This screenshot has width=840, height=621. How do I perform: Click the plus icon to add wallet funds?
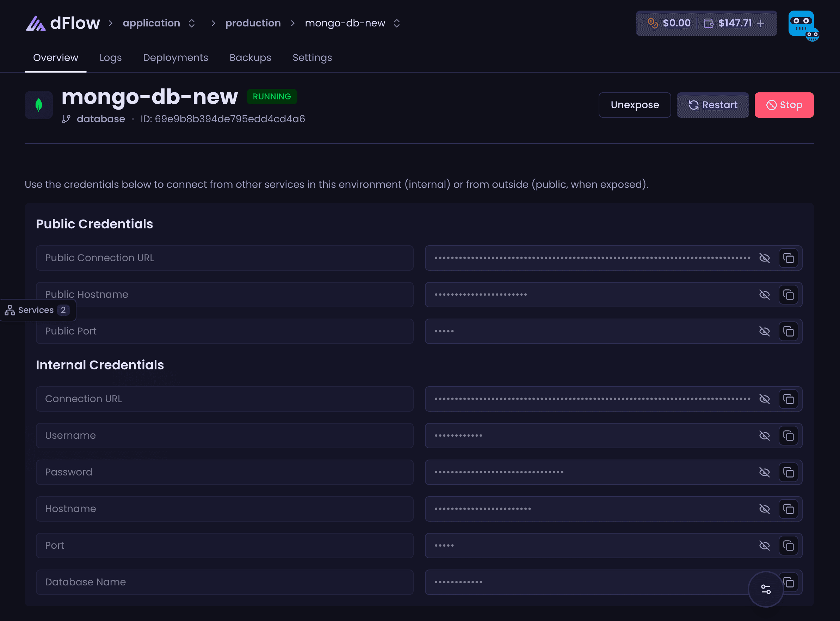760,23
